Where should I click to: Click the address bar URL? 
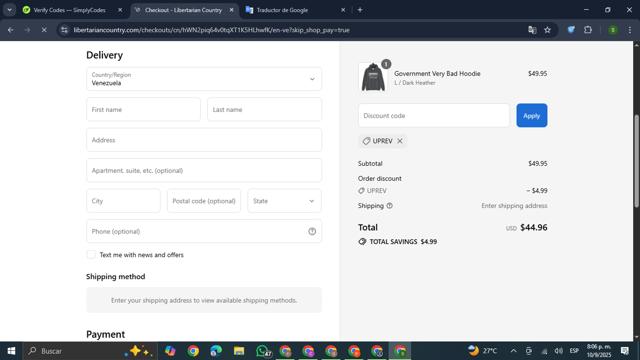tap(211, 30)
